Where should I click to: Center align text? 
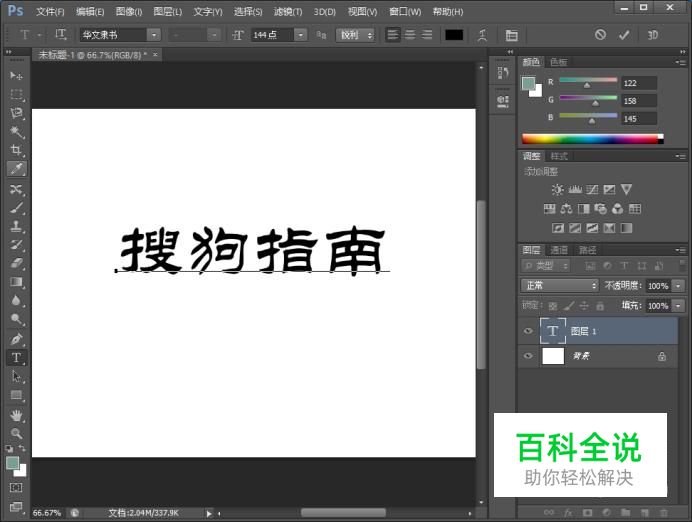click(x=410, y=35)
